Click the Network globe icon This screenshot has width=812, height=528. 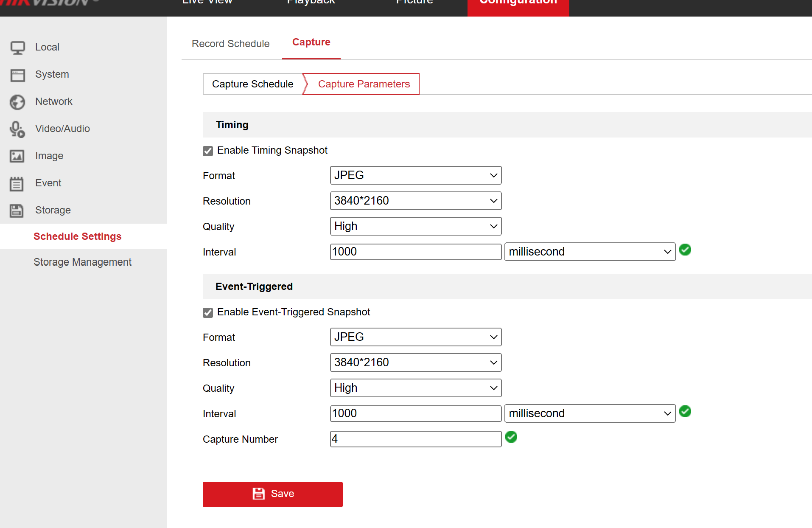coord(17,102)
